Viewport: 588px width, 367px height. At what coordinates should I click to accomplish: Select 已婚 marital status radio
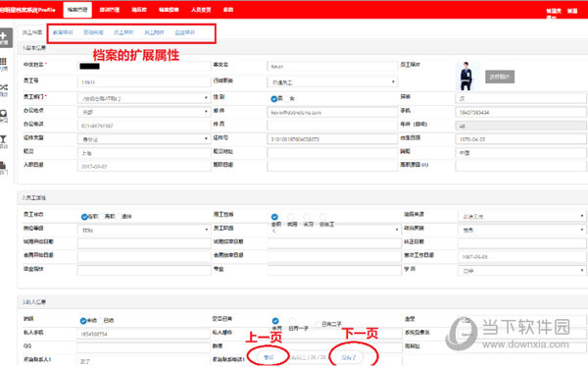[101, 321]
